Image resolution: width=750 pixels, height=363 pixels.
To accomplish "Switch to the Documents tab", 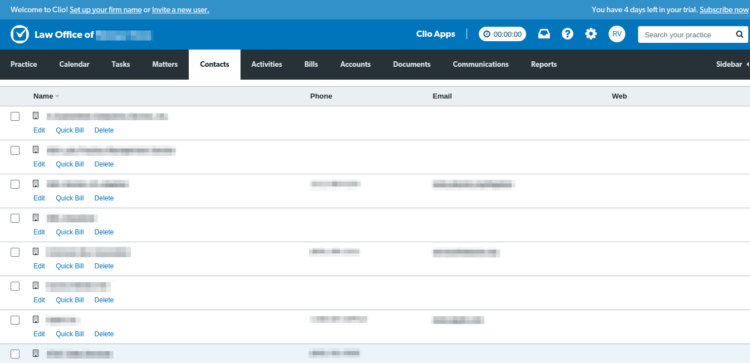I will 412,64.
